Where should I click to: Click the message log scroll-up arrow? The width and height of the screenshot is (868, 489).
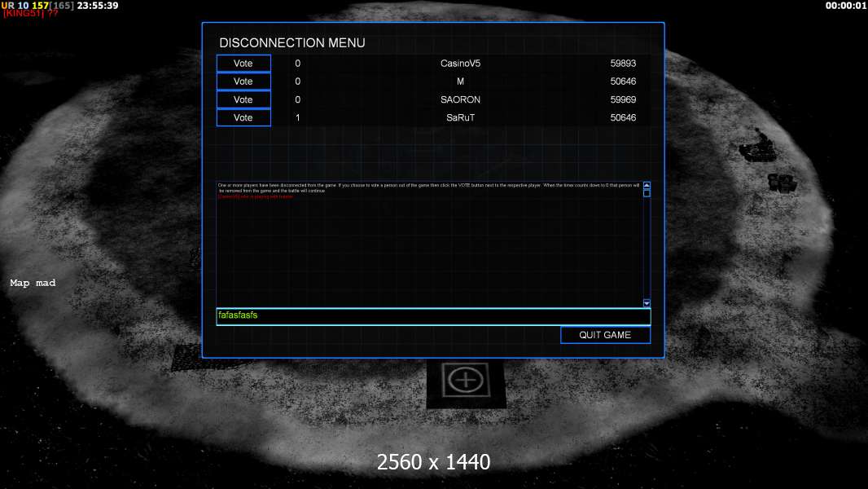647,186
